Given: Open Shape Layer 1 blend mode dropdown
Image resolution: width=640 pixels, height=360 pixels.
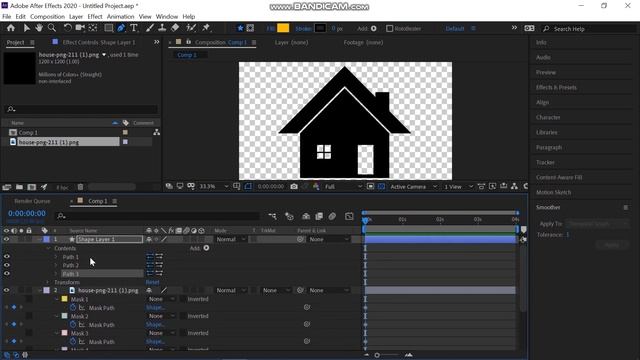Looking at the screenshot, I should point(231,239).
